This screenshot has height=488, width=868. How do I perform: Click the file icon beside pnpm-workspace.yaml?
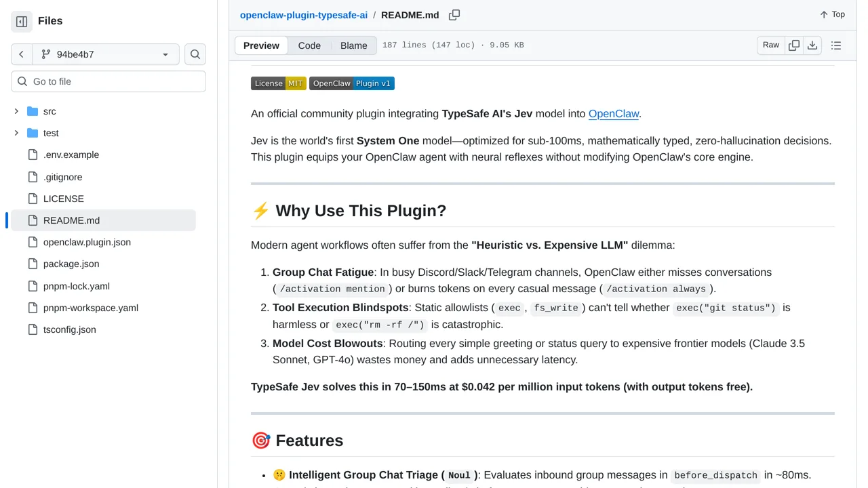[x=33, y=308]
